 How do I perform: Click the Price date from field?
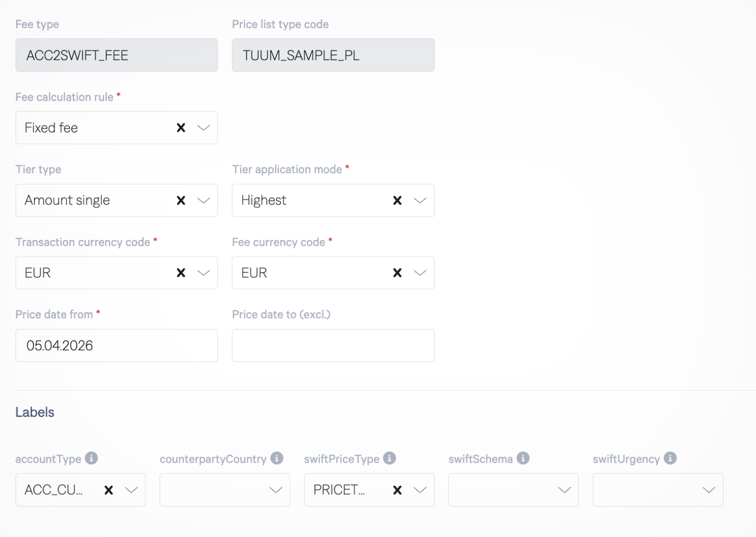[x=116, y=346]
